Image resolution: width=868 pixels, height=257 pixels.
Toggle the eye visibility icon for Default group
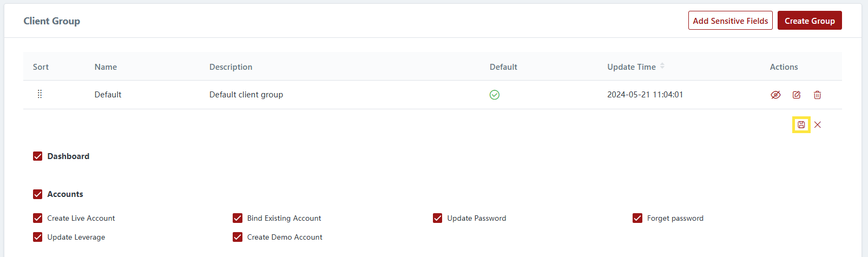(x=775, y=95)
